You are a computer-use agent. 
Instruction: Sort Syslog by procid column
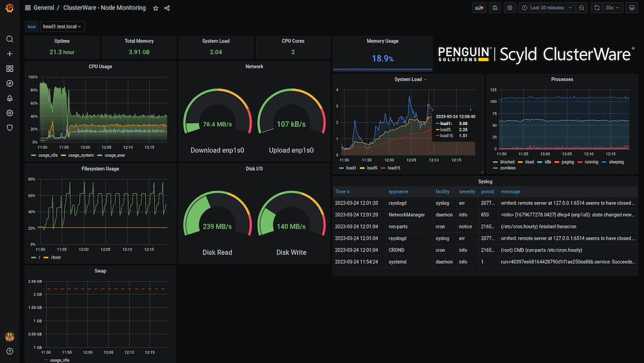pyautogui.click(x=488, y=191)
